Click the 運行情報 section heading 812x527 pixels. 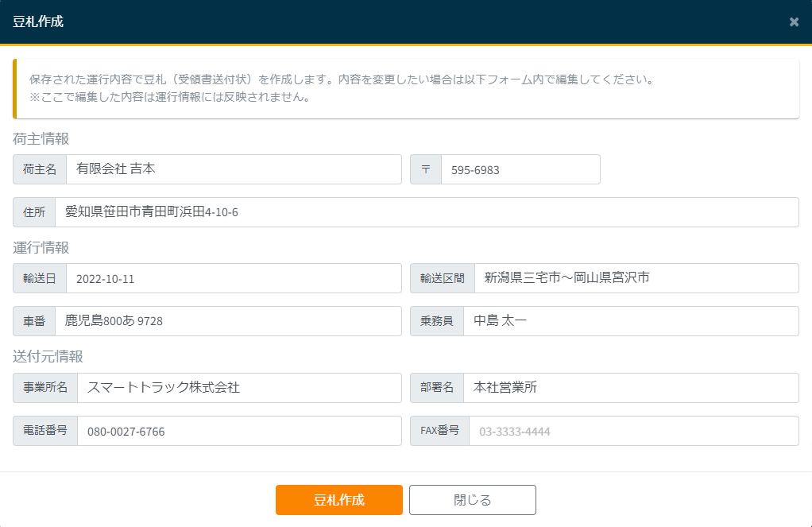[41, 248]
